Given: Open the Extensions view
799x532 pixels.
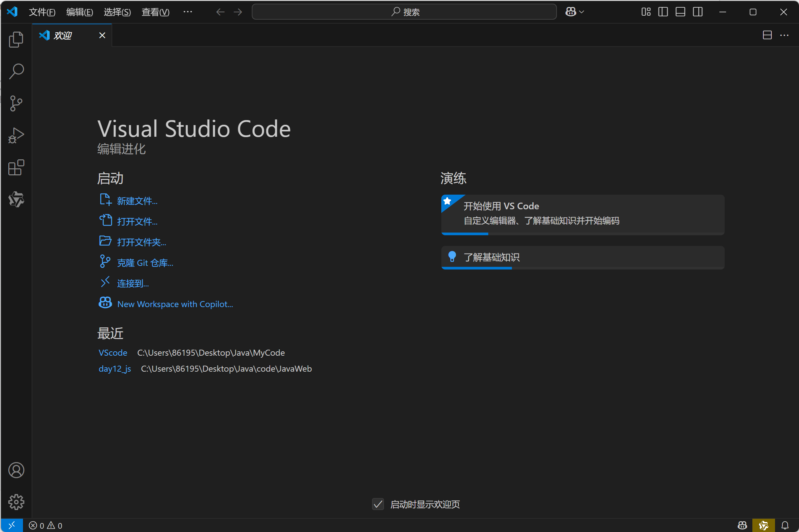Looking at the screenshot, I should (x=16, y=168).
